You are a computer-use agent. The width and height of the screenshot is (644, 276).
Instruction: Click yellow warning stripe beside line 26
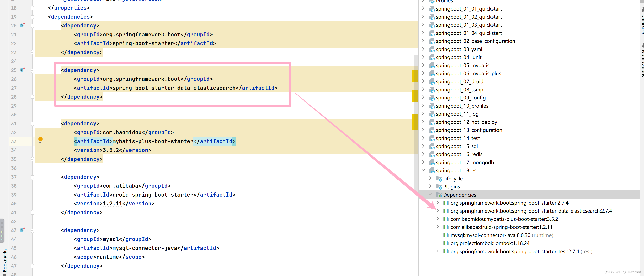pyautogui.click(x=415, y=76)
